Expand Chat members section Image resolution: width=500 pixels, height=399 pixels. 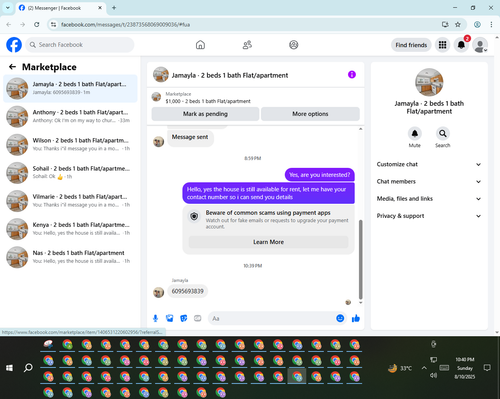(x=429, y=182)
